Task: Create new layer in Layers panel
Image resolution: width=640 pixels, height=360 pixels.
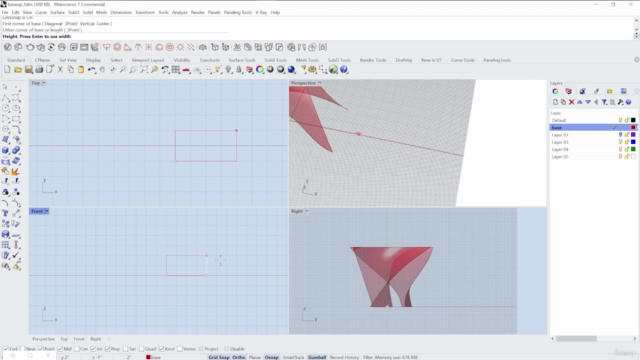Action: click(555, 102)
